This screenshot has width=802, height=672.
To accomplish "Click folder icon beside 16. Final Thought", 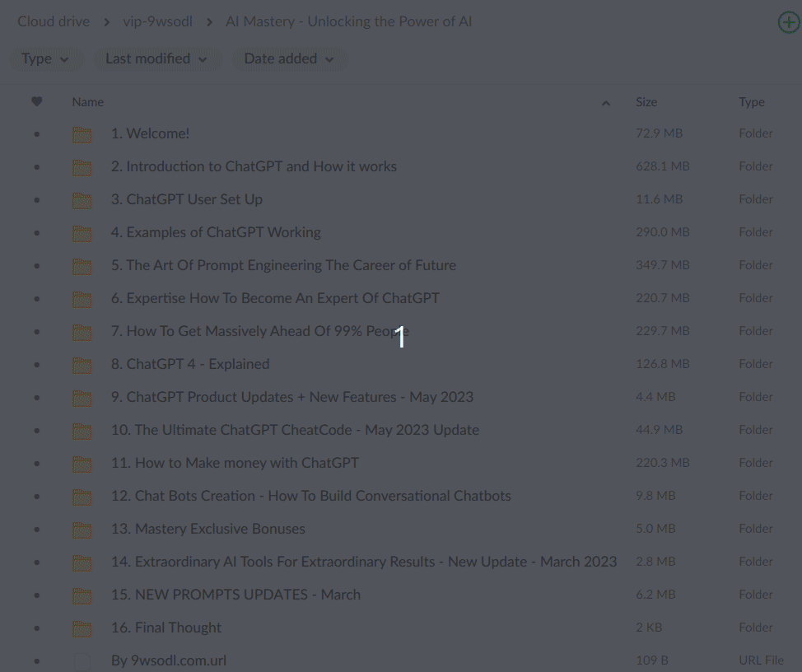I will coord(82,628).
